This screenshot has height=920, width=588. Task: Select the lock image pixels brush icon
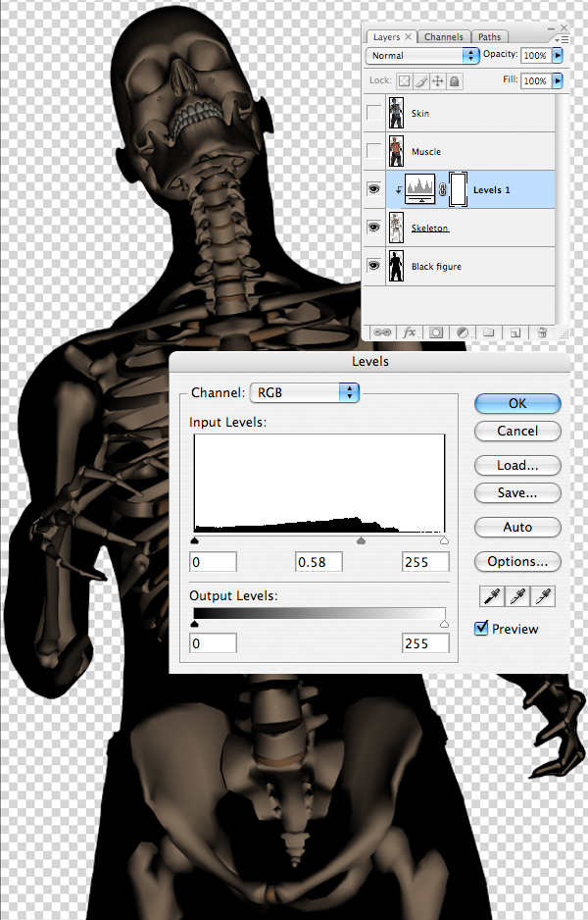(421, 81)
